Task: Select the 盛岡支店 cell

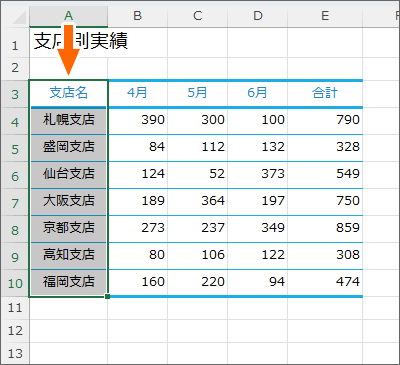Action: click(69, 148)
